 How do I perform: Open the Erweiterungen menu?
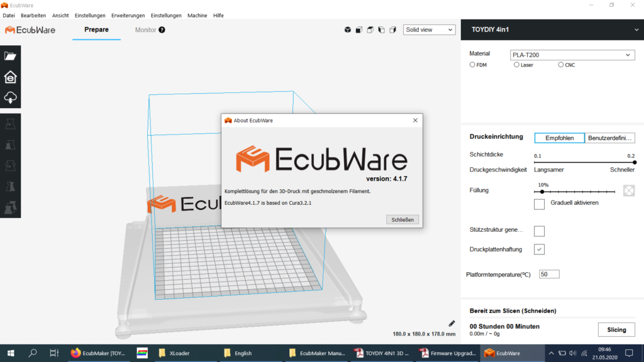tap(128, 15)
